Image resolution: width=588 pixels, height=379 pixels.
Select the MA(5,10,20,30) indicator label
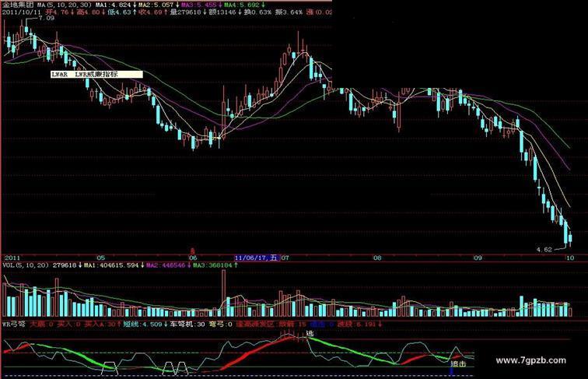[65, 5]
